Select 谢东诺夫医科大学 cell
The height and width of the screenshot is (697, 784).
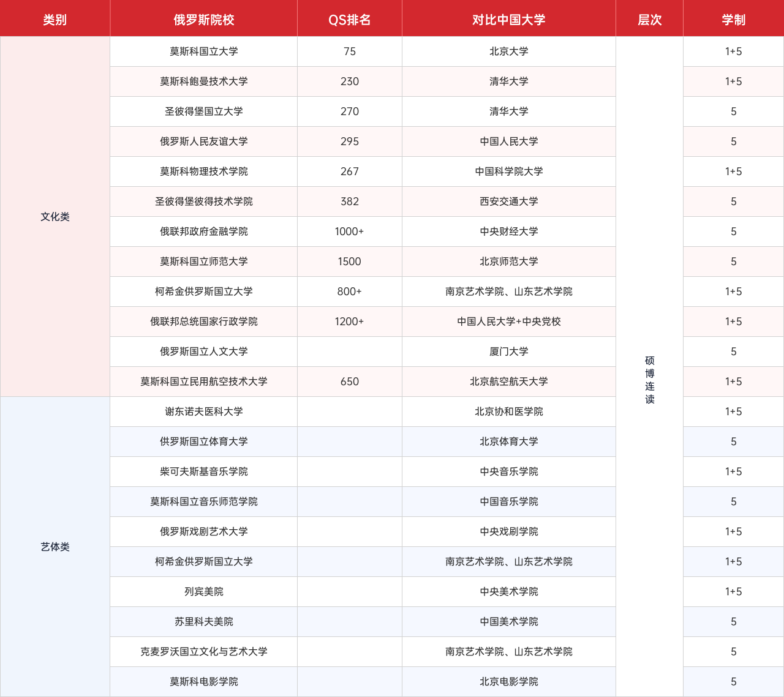204,412
